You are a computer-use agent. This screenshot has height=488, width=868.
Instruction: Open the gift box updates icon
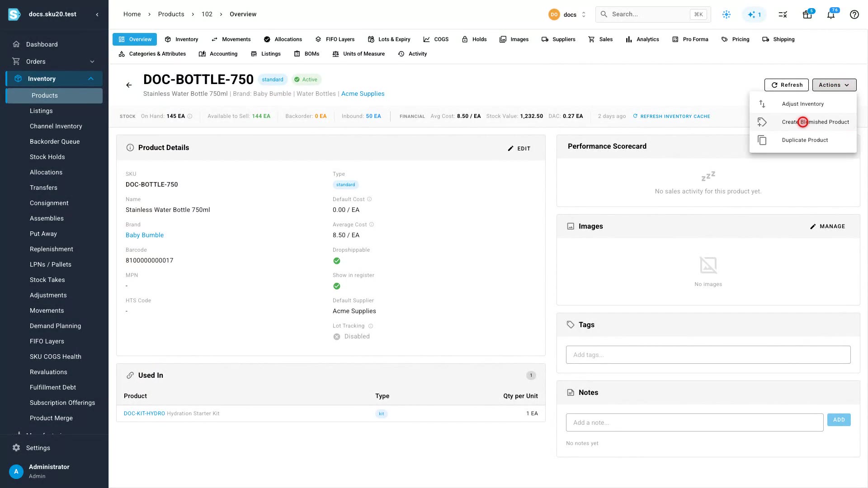coord(807,14)
